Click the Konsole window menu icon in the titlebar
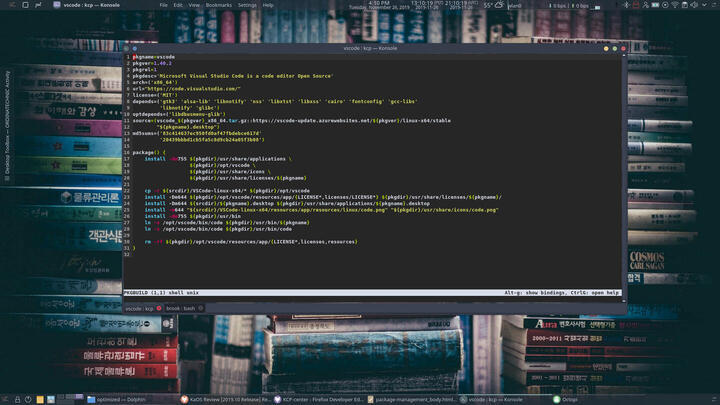 pyautogui.click(x=127, y=48)
